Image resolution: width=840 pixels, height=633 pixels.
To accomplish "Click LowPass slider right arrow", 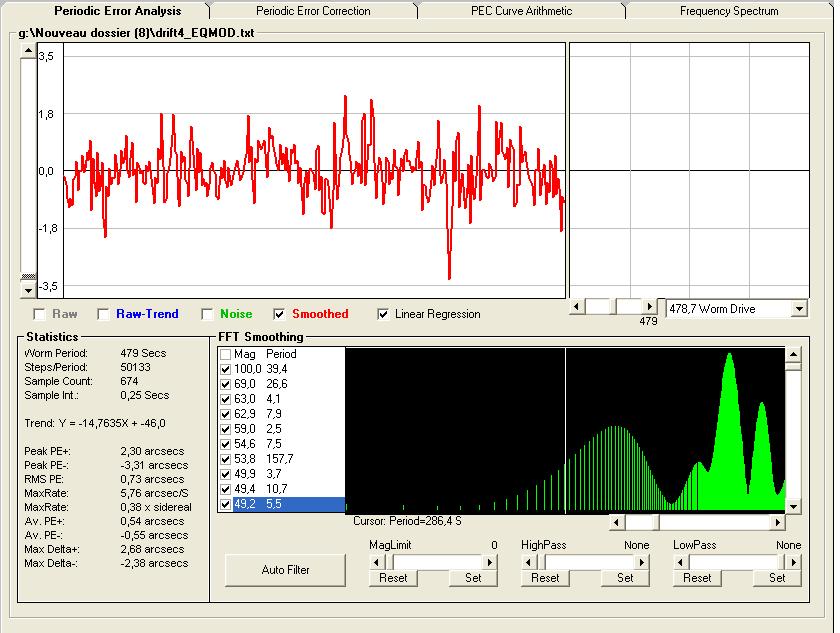I will point(793,562).
